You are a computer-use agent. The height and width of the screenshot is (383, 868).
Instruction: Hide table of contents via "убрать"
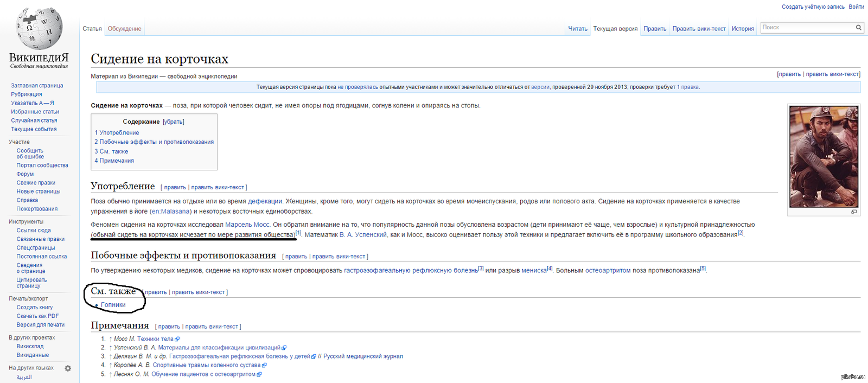coord(174,122)
